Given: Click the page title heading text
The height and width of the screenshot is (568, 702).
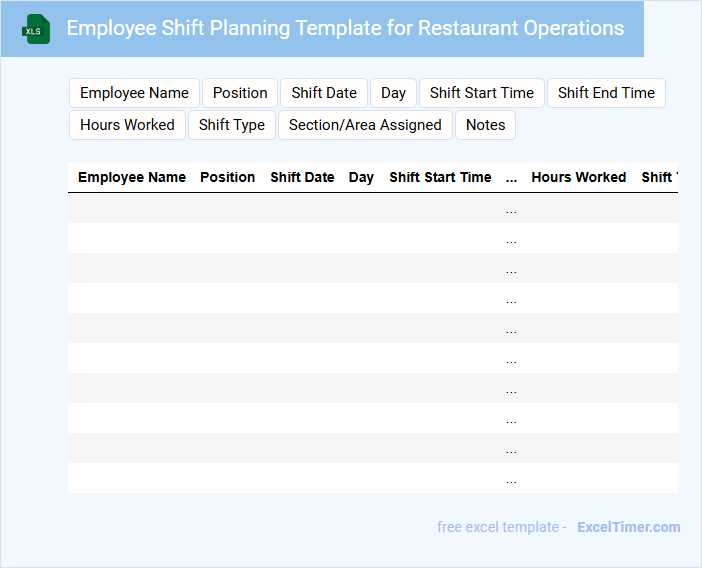Looking at the screenshot, I should (x=345, y=28).
